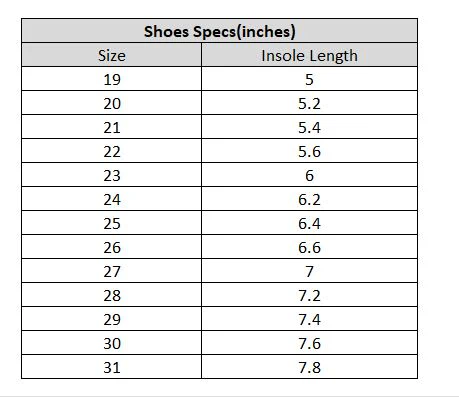Select size cell 24
The width and height of the screenshot is (459, 397).
(x=112, y=199)
